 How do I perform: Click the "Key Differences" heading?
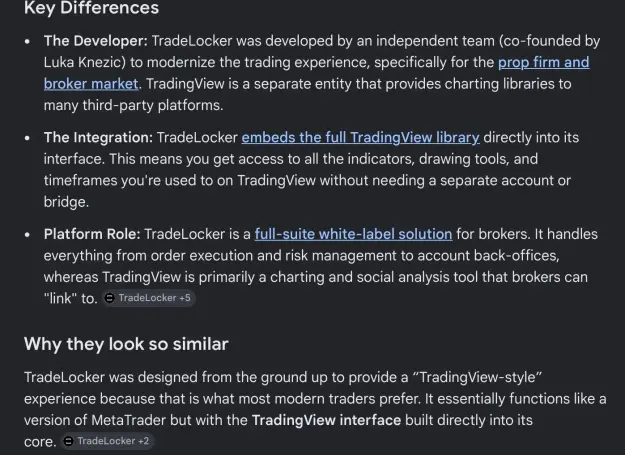[91, 8]
